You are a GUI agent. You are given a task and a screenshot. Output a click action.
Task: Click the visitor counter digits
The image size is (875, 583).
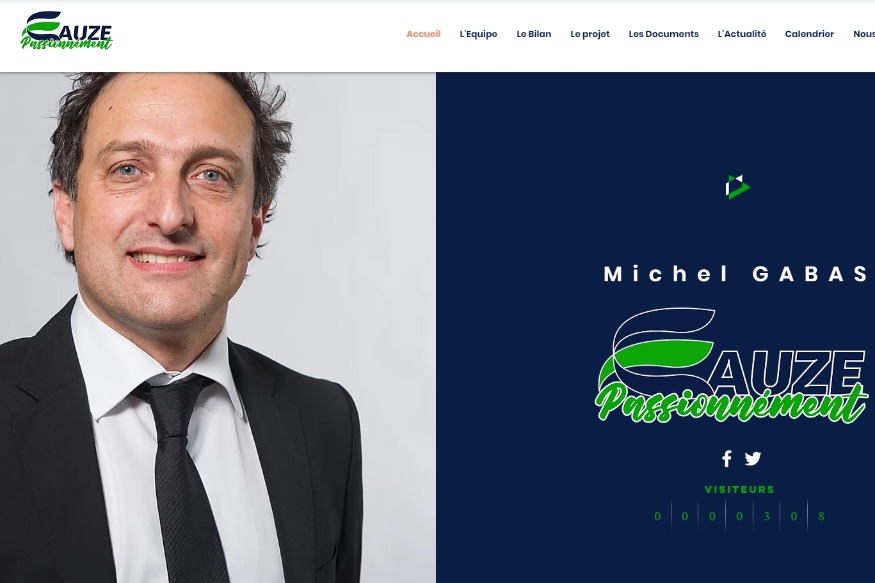coord(739,516)
